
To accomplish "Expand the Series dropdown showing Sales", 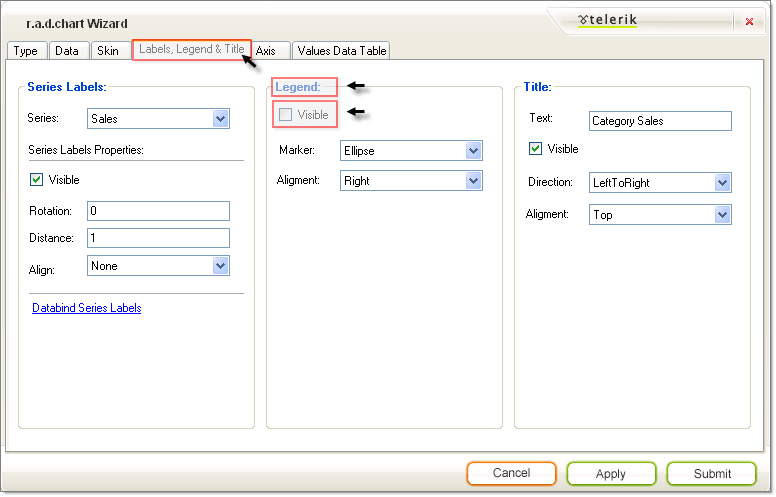I will [158, 119].
